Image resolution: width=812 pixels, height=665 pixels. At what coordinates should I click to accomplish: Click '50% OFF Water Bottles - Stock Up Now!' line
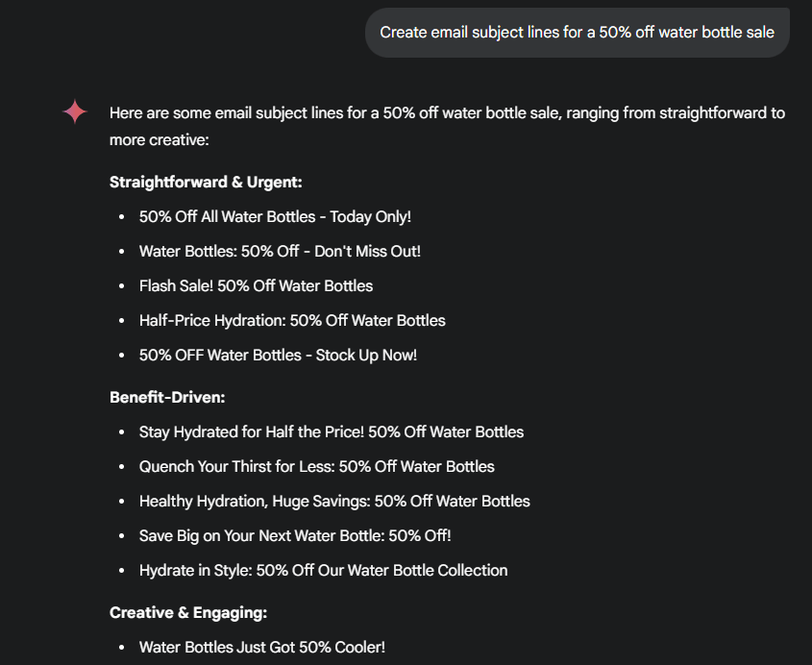pos(278,356)
